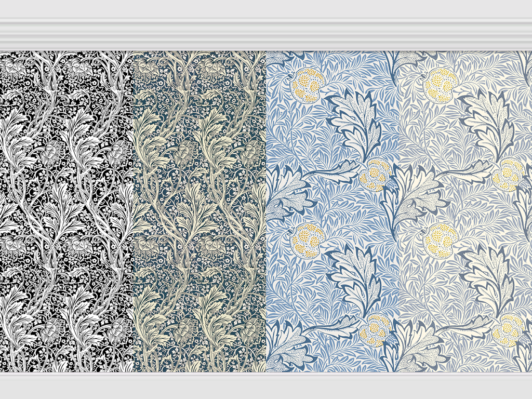Click the lower-left yellow fruit in pale blue panel
This screenshot has height=399, width=532.
click(x=441, y=240)
